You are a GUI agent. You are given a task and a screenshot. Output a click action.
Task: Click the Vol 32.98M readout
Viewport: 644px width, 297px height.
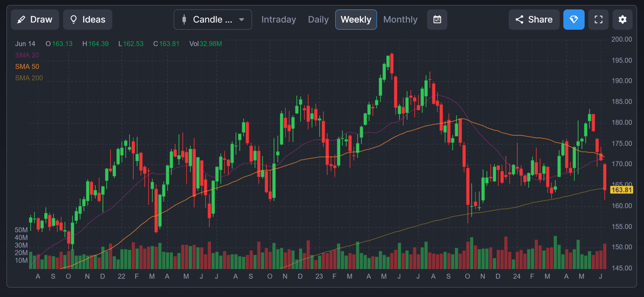coord(206,44)
